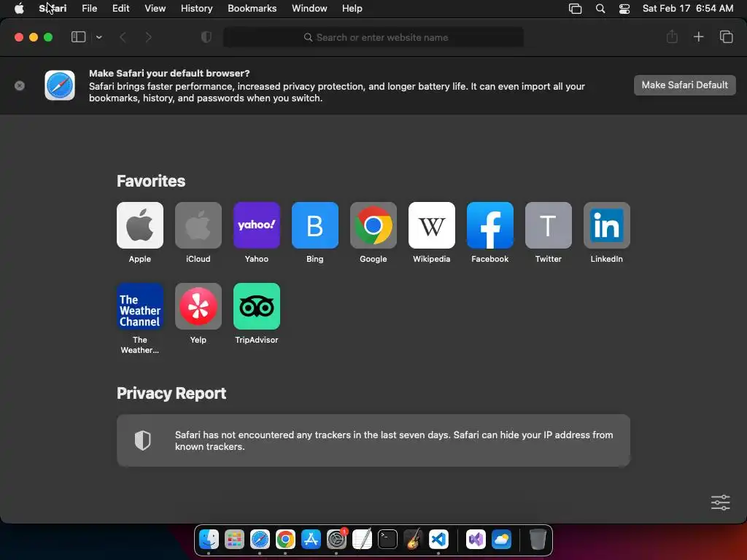
Task: Open the Apple favorite
Action: tap(139, 225)
